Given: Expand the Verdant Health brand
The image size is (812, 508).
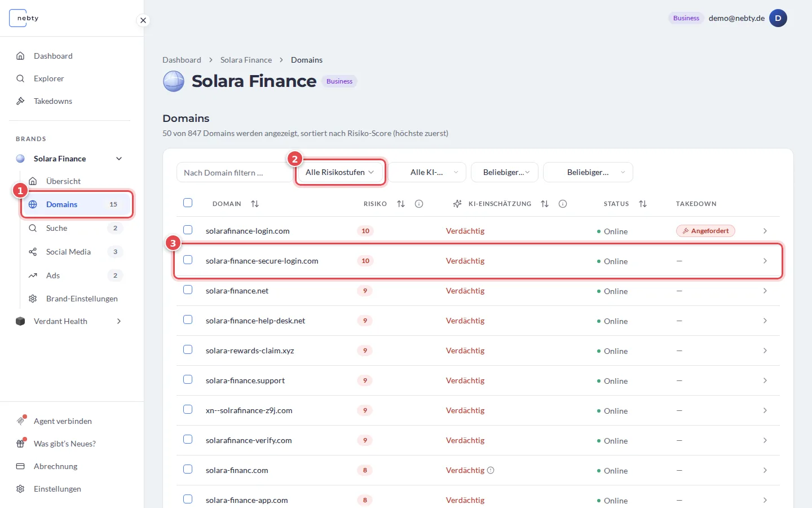Looking at the screenshot, I should [119, 321].
